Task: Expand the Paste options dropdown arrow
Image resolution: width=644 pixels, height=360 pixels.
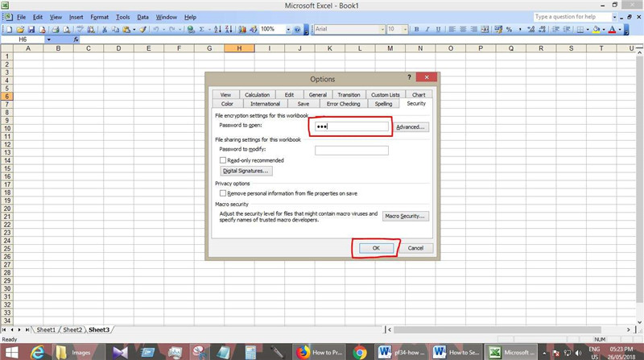Action: (x=134, y=29)
